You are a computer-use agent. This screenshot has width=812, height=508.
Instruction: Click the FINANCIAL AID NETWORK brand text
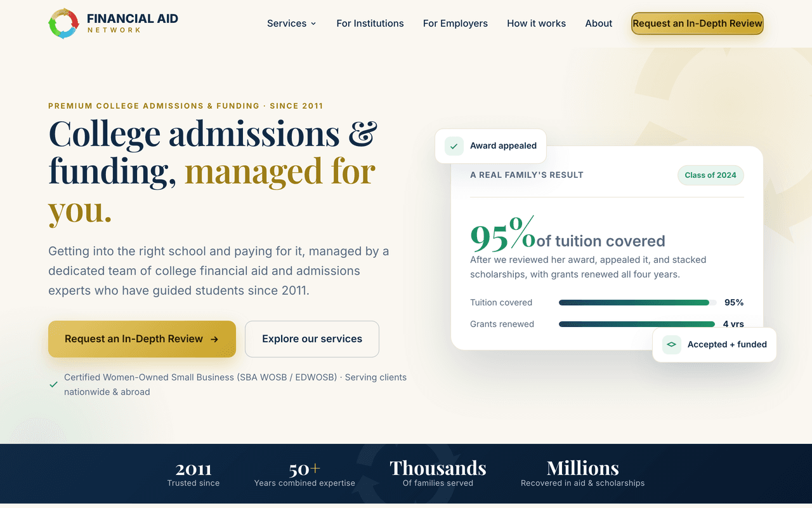point(132,23)
